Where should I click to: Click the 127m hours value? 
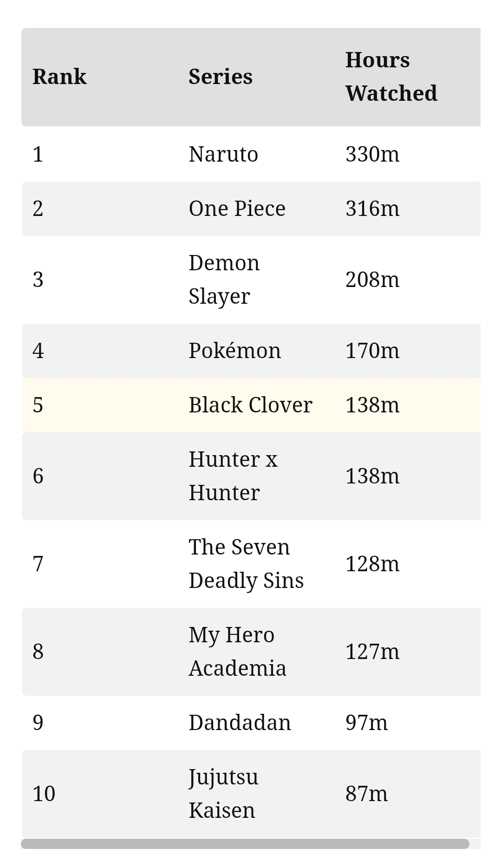click(372, 652)
